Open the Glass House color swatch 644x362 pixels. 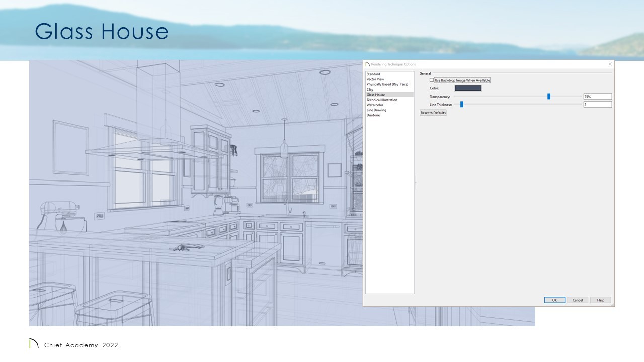pos(468,88)
